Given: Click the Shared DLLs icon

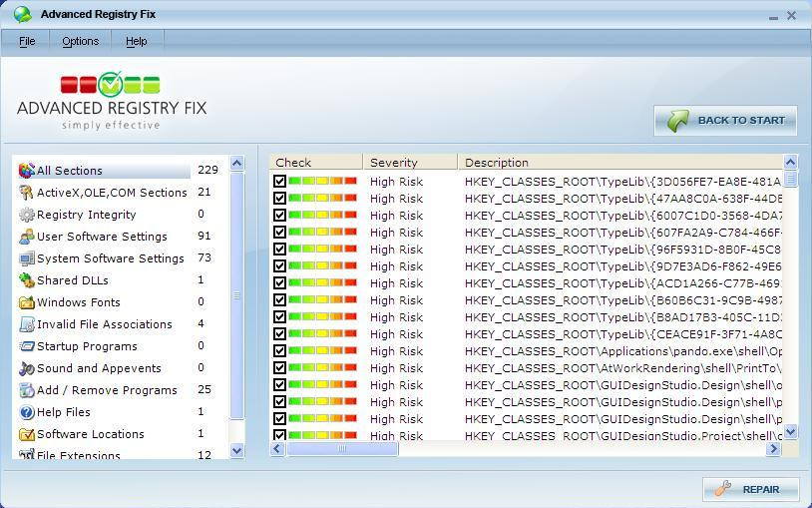Looking at the screenshot, I should pyautogui.click(x=26, y=279).
